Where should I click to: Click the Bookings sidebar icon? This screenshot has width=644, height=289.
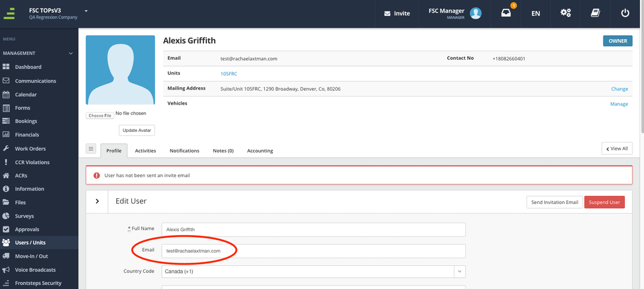pos(6,121)
